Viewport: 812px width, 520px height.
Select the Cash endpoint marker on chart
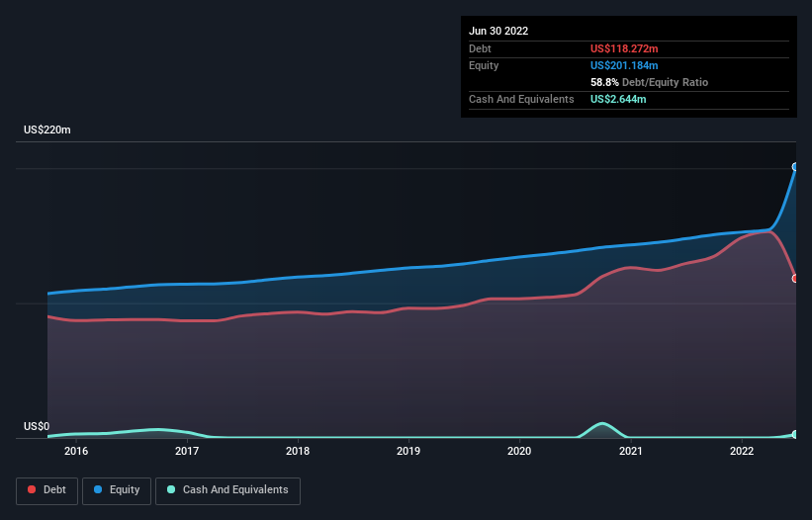[795, 435]
